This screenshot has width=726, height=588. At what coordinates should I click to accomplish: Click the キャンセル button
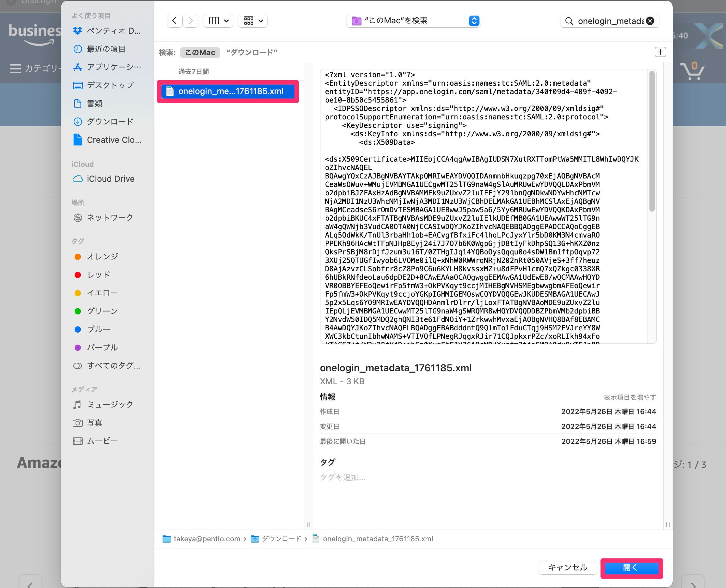click(567, 568)
